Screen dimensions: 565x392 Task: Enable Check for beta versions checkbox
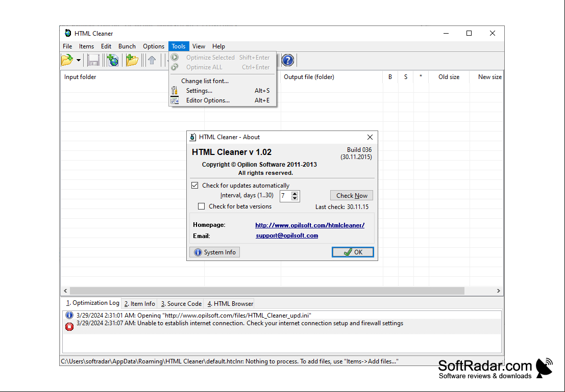(x=202, y=206)
